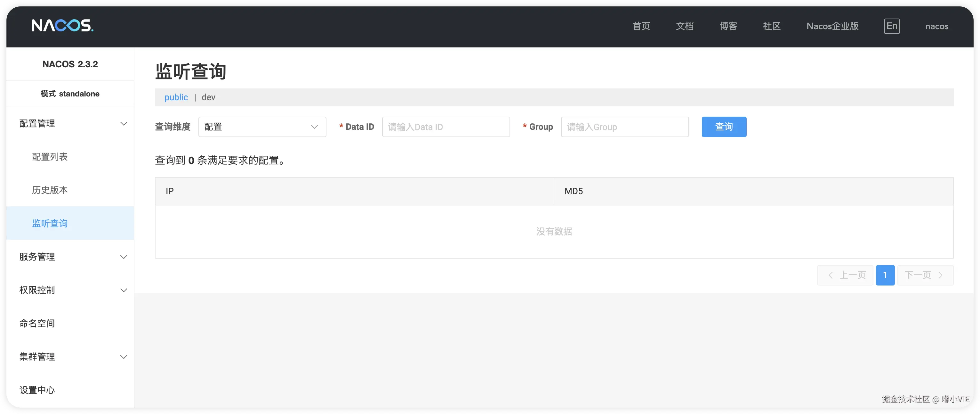The image size is (980, 414).
Task: Click the 查询 button
Action: tap(724, 127)
